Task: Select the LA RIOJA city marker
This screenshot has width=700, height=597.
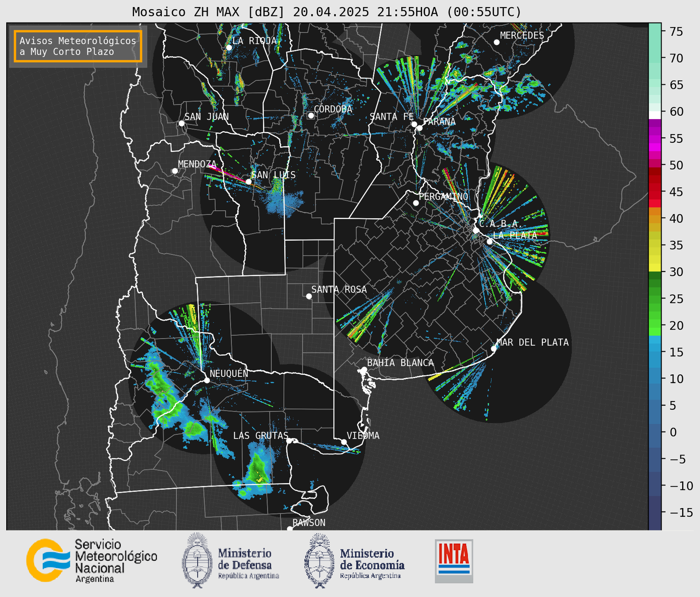Action: [x=229, y=48]
